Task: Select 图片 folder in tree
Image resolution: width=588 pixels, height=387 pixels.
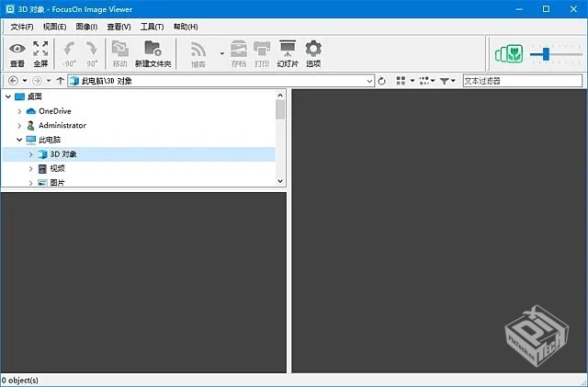Action: [57, 182]
